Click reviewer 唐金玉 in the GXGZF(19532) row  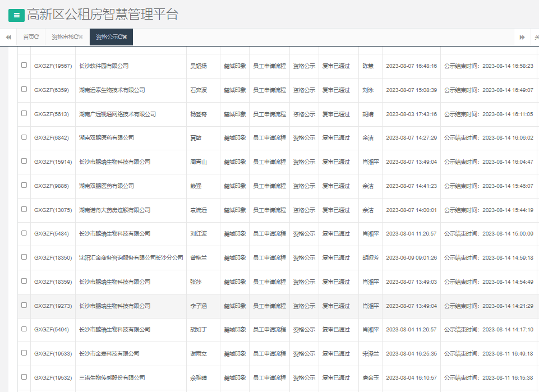pyautogui.click(x=371, y=377)
